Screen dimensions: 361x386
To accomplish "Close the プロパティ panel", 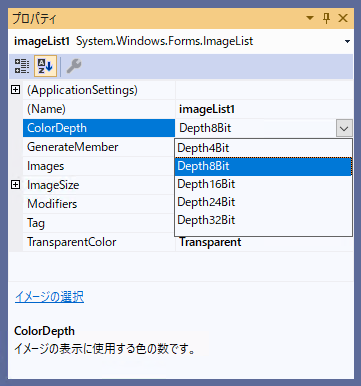I will (x=343, y=18).
